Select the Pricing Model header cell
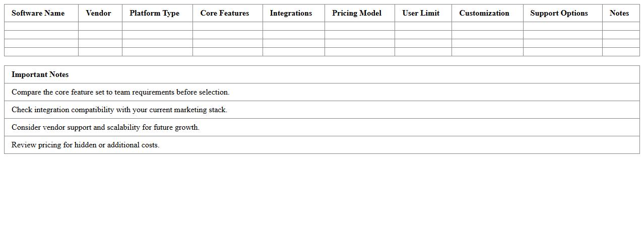Image resolution: width=644 pixels, height=252 pixels. point(357,13)
